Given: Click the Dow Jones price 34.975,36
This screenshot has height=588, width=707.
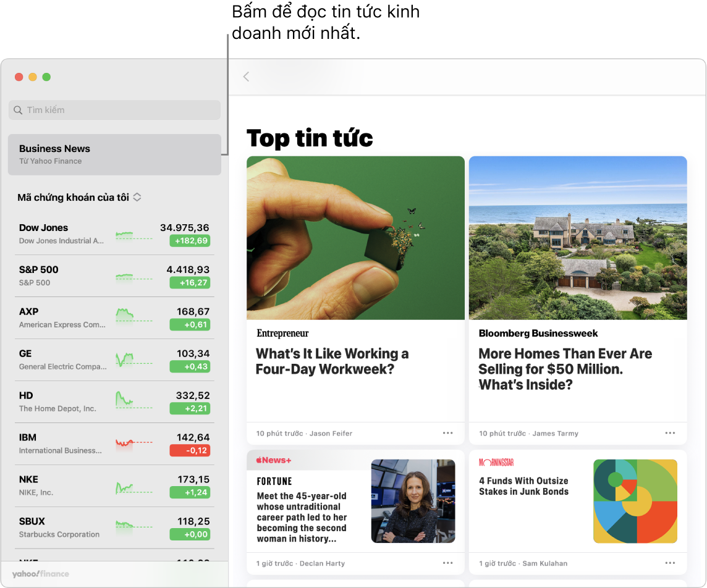Looking at the screenshot, I should (184, 227).
